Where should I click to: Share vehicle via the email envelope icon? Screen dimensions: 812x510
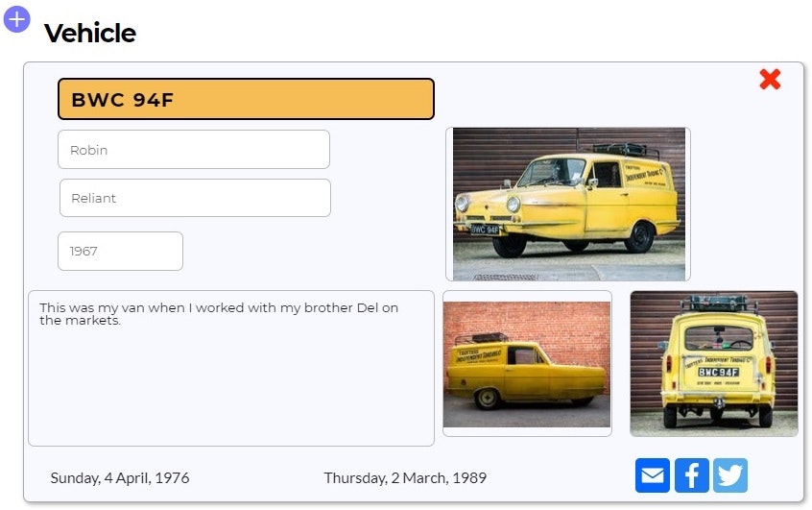pos(652,474)
